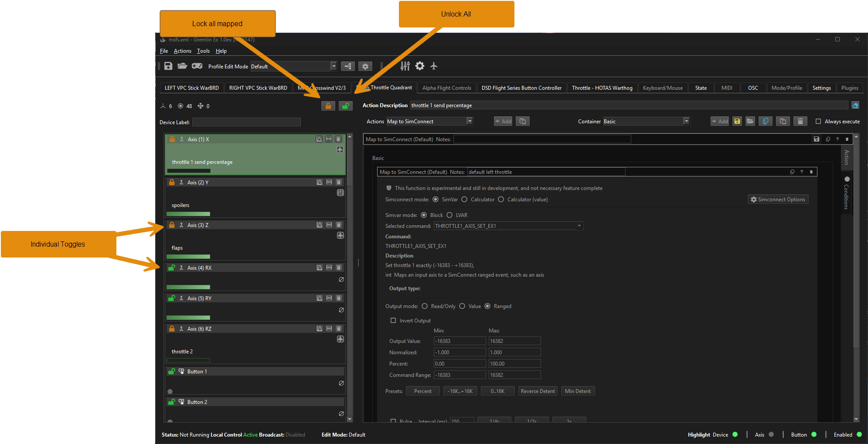The height and width of the screenshot is (444, 868).
Task: Click the spoilers axis value bar
Action: click(188, 214)
